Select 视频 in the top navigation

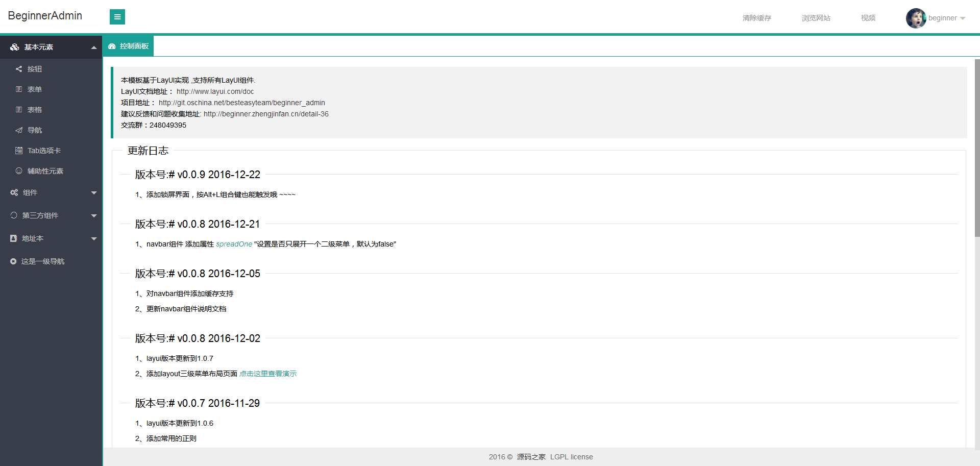(x=868, y=18)
